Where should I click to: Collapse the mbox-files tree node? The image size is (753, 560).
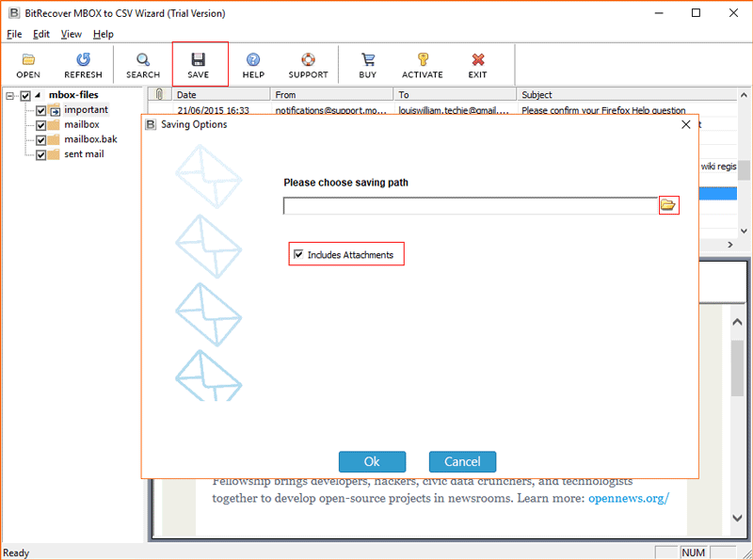point(10,96)
